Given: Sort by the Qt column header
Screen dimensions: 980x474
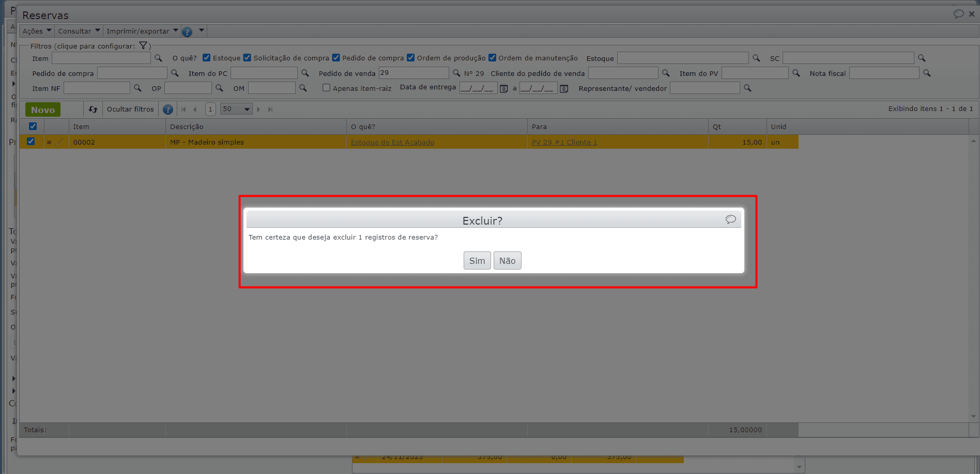Looking at the screenshot, I should pos(738,127).
